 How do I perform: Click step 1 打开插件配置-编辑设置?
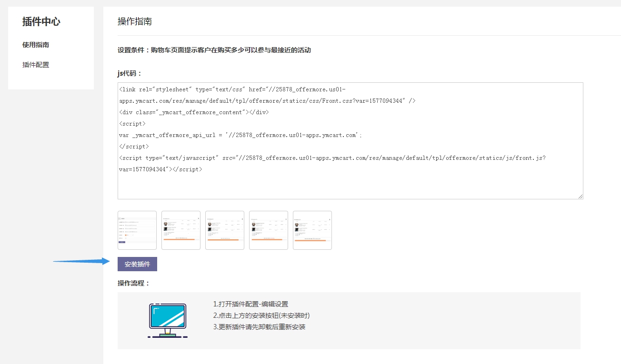[x=250, y=304]
